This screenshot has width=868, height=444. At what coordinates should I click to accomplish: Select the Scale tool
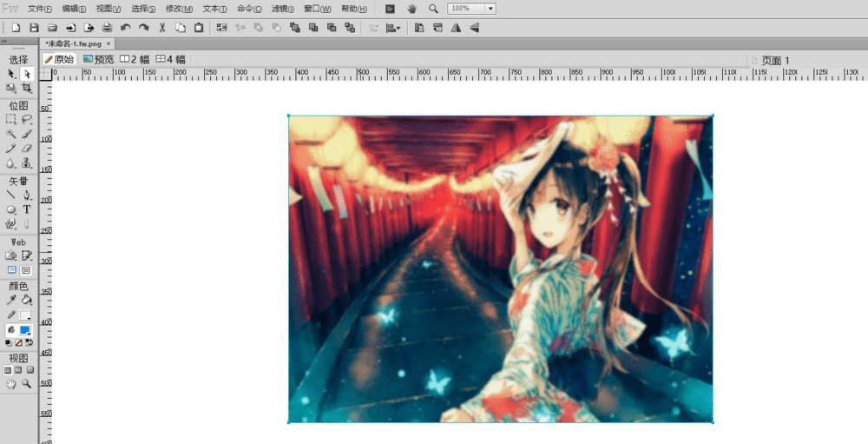point(11,88)
